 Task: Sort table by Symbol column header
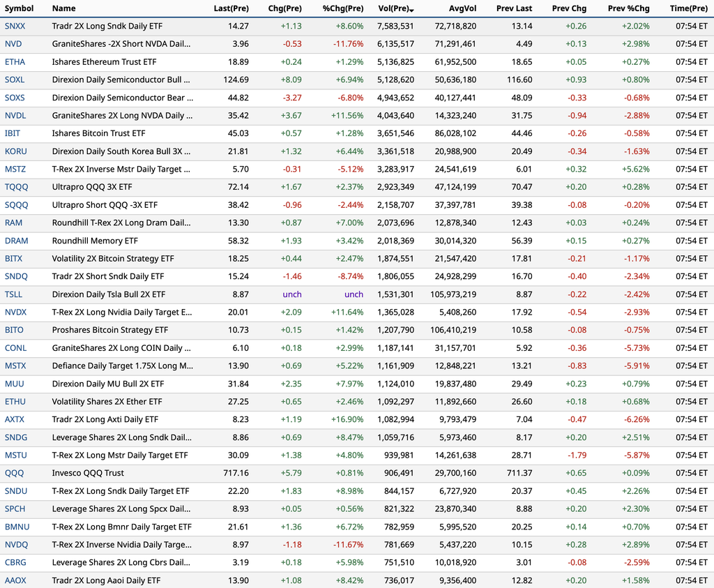[19, 8]
